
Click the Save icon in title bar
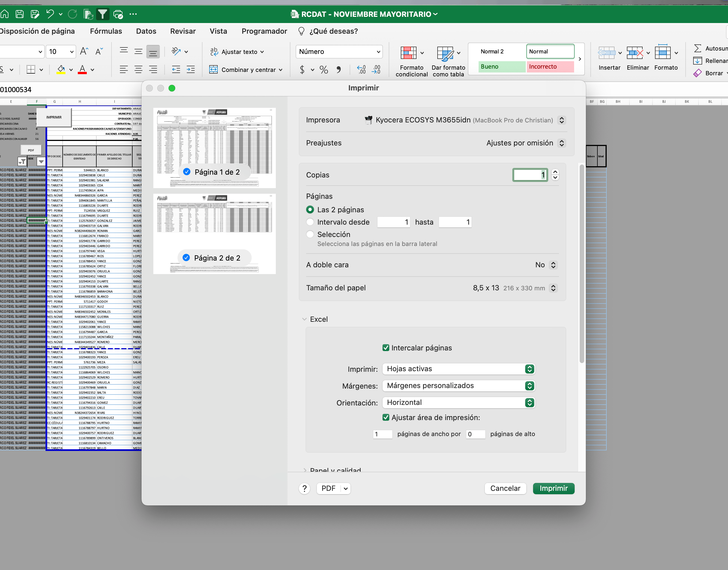(20, 14)
